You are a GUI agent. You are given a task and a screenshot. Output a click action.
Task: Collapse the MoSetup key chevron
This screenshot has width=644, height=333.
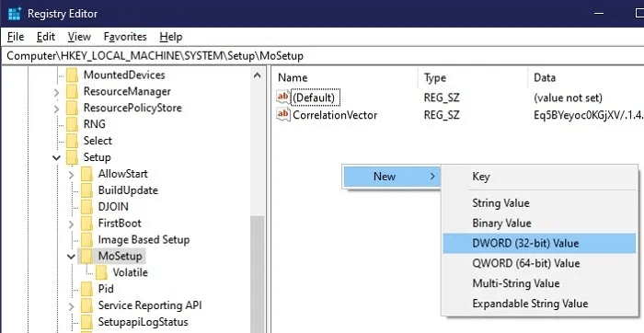72,257
